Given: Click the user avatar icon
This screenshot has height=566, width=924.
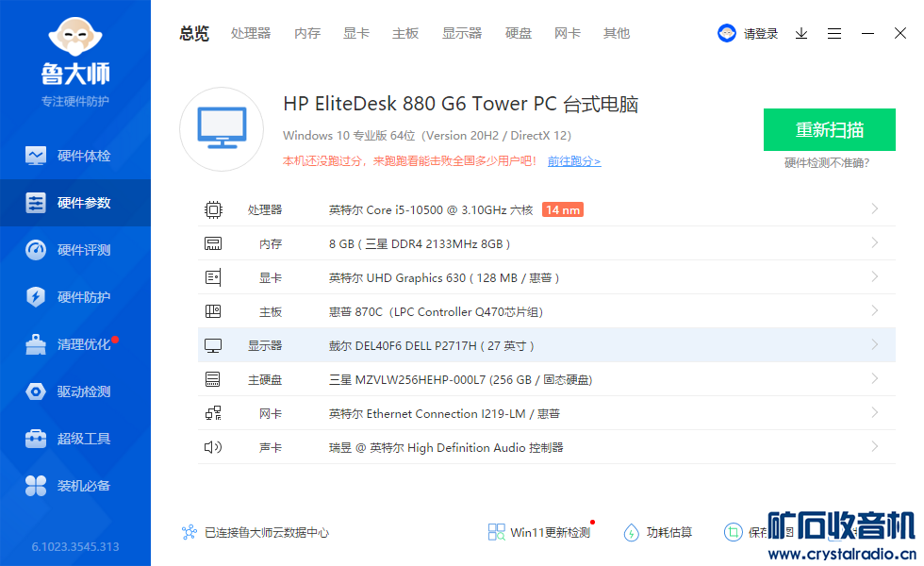Looking at the screenshot, I should pos(727,33).
